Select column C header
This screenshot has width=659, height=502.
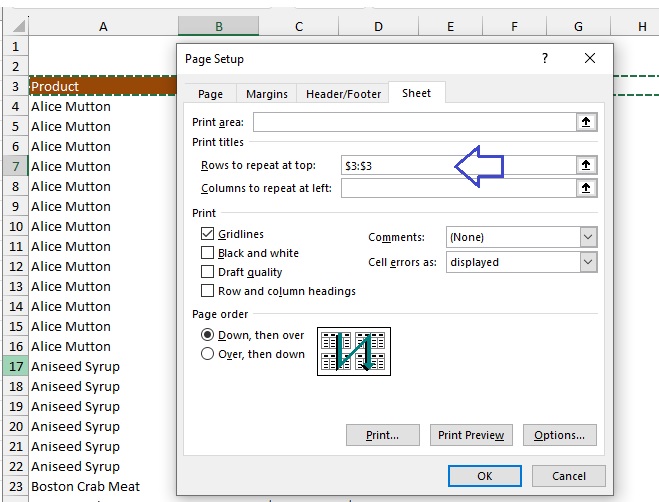(299, 26)
